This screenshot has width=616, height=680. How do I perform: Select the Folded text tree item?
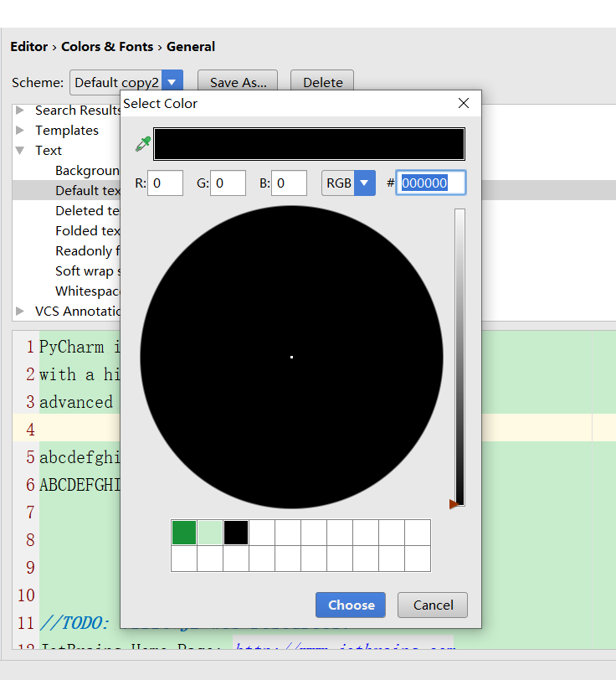88,231
